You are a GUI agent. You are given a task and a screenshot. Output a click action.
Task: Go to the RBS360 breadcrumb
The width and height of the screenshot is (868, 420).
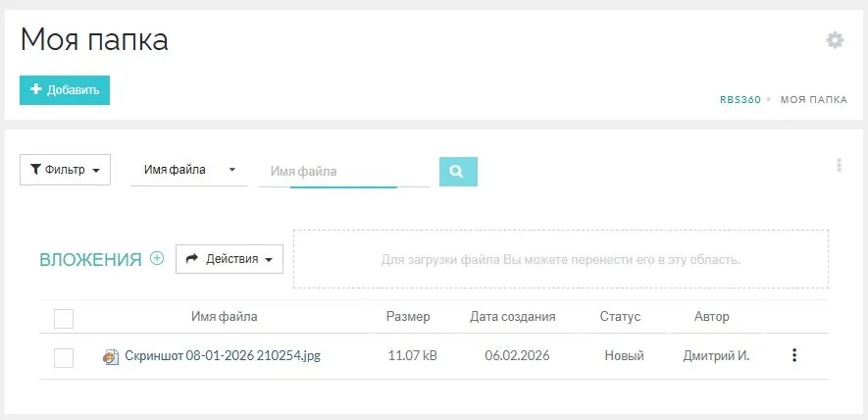tap(739, 100)
